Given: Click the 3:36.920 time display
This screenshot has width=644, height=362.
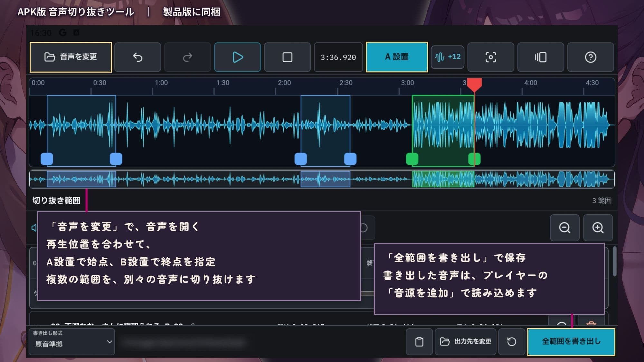Looking at the screenshot, I should pyautogui.click(x=338, y=57).
